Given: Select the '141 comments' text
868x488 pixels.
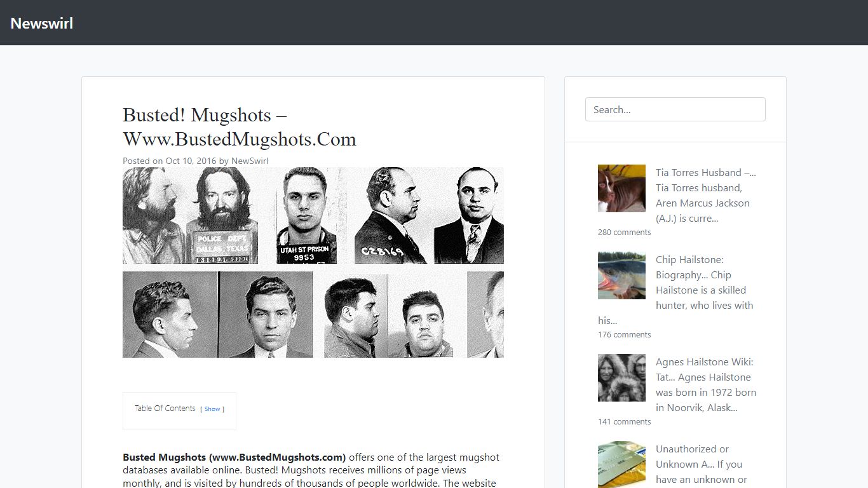Looking at the screenshot, I should (x=624, y=422).
